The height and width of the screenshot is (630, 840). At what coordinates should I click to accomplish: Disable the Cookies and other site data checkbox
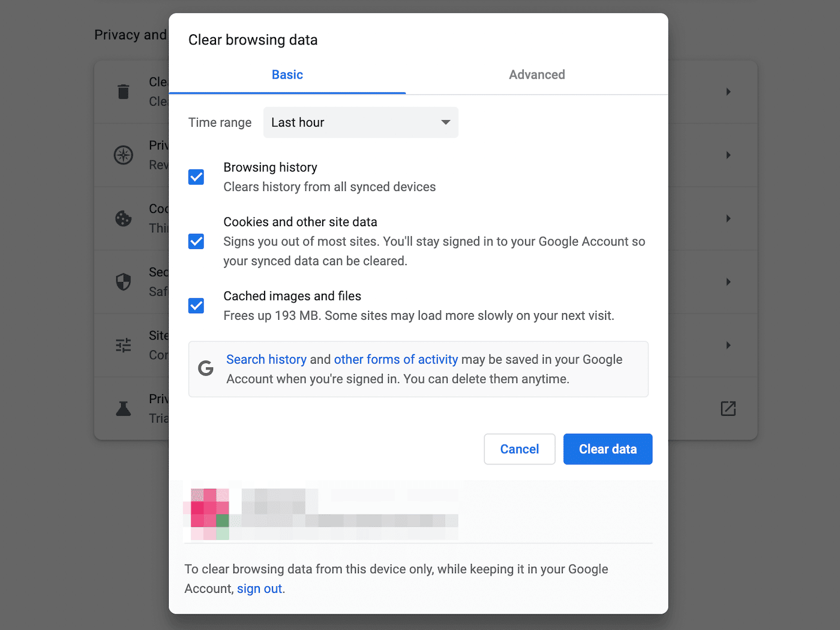[x=196, y=241]
